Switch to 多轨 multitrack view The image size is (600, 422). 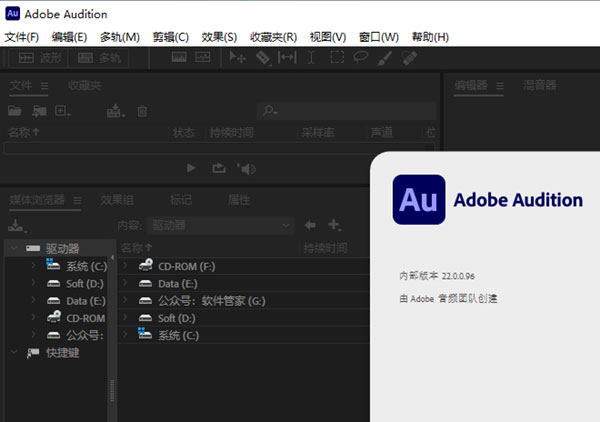click(x=98, y=58)
